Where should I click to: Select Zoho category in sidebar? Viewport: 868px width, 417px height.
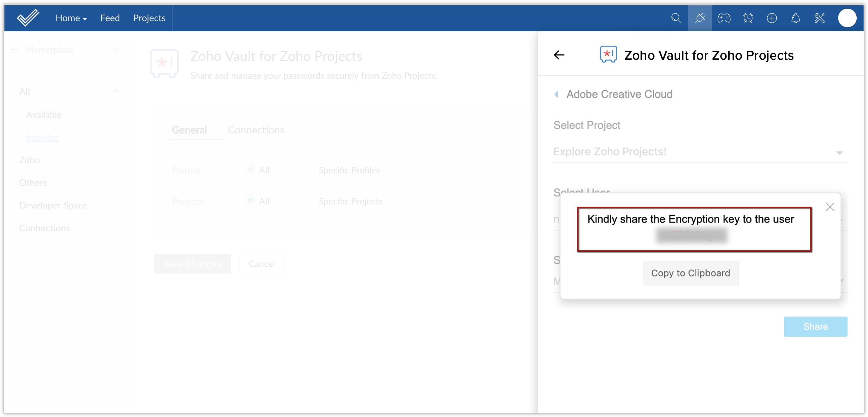29,160
